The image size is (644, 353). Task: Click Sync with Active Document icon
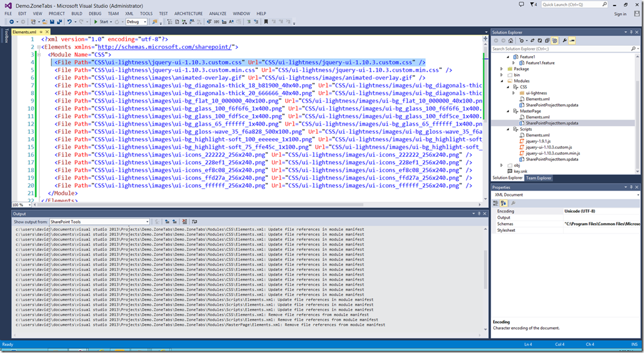[x=532, y=41]
